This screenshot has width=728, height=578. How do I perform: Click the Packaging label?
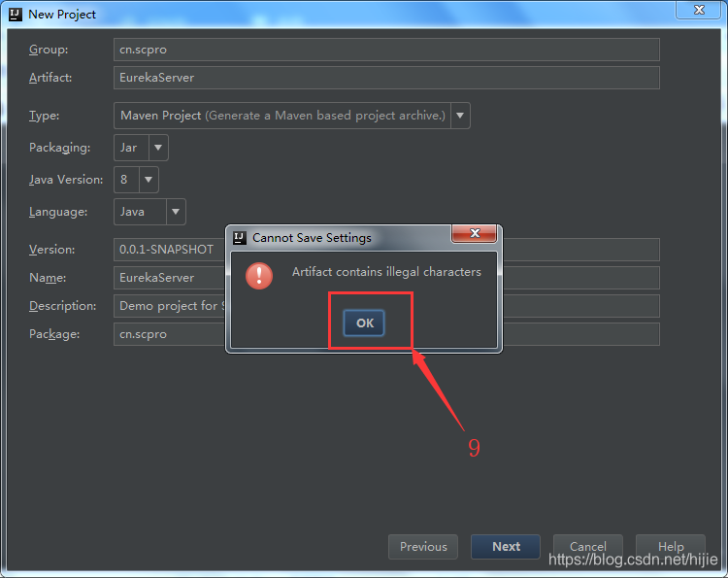tap(60, 148)
